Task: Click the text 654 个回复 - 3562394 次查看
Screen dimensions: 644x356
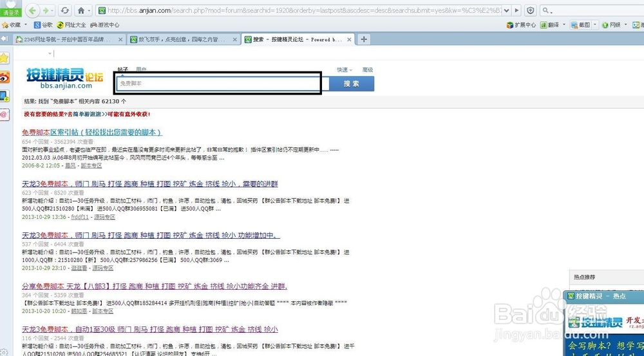Action: pos(57,142)
